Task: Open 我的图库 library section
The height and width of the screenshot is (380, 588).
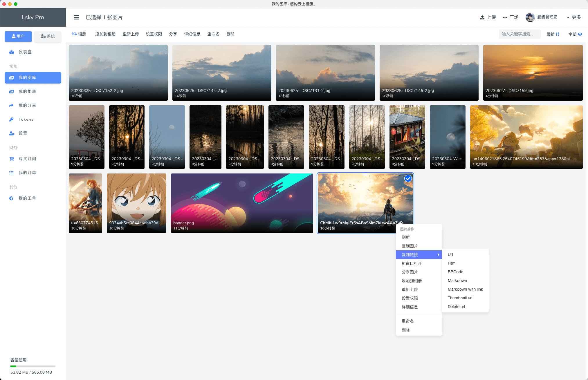Action: [33, 77]
